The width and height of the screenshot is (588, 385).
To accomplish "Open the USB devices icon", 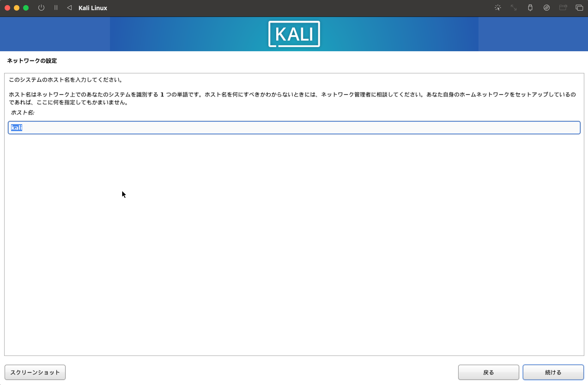I will pyautogui.click(x=530, y=8).
